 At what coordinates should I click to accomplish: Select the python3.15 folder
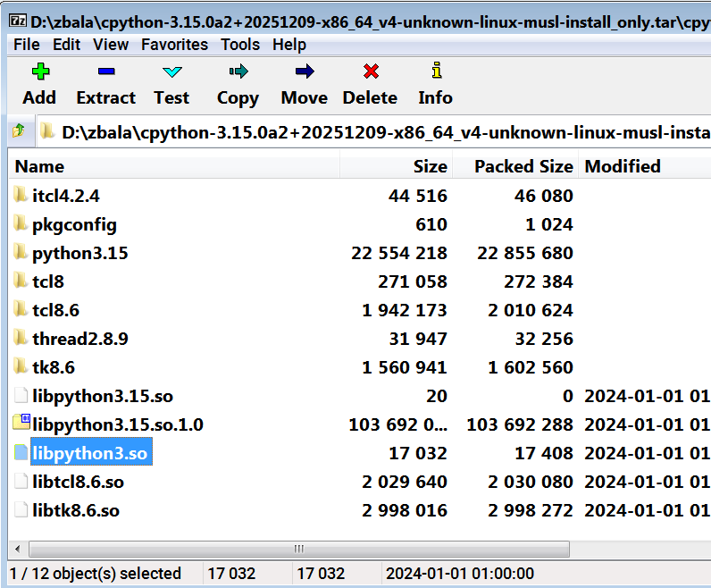79,253
